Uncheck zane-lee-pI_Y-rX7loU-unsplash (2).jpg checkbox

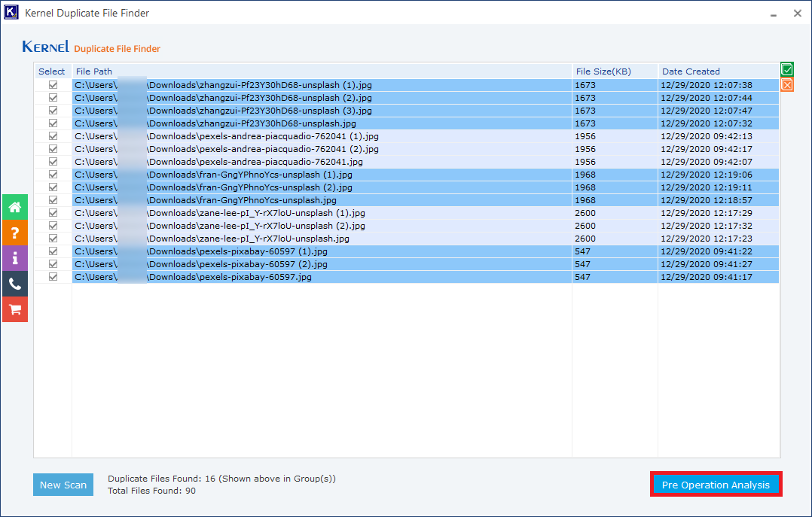tap(53, 226)
